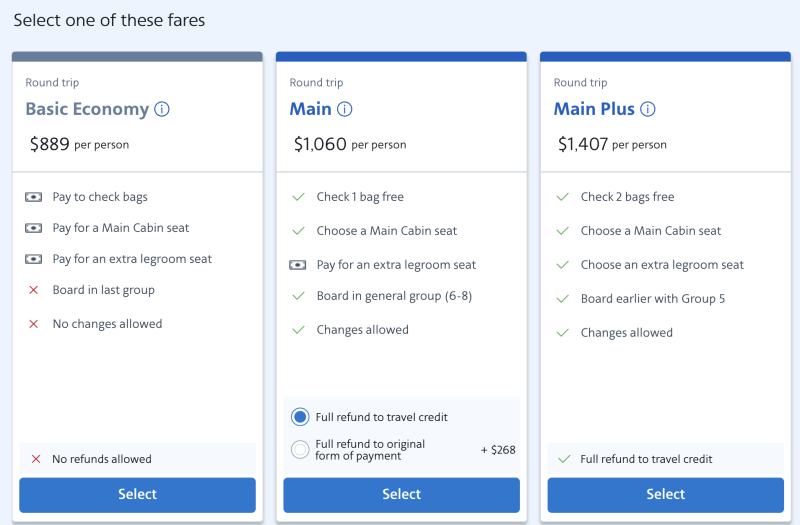Select the Main fare
The width and height of the screenshot is (800, 525).
[x=401, y=494]
